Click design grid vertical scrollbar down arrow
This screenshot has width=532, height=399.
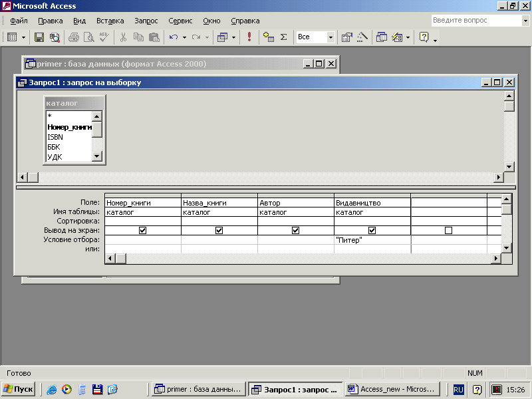[506, 248]
